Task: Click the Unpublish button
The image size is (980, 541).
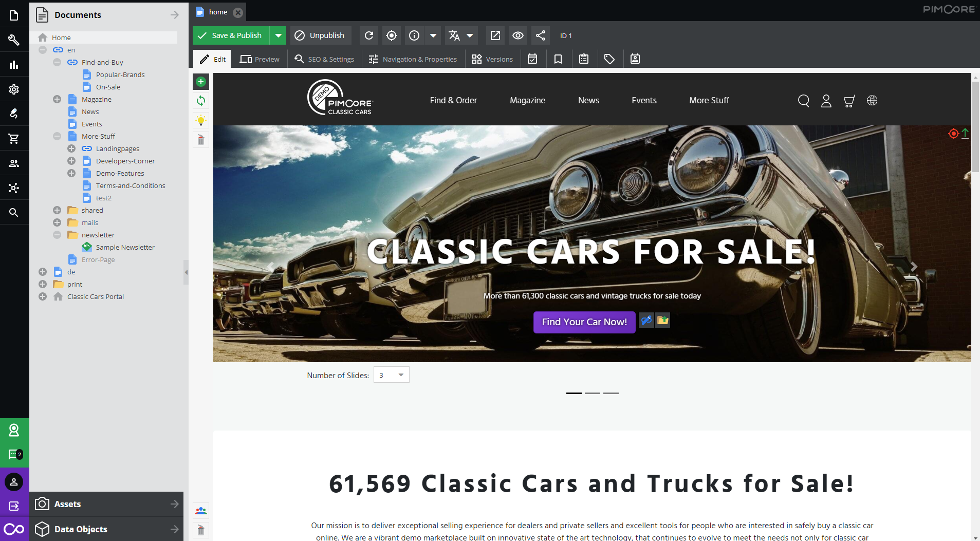Action: point(320,35)
